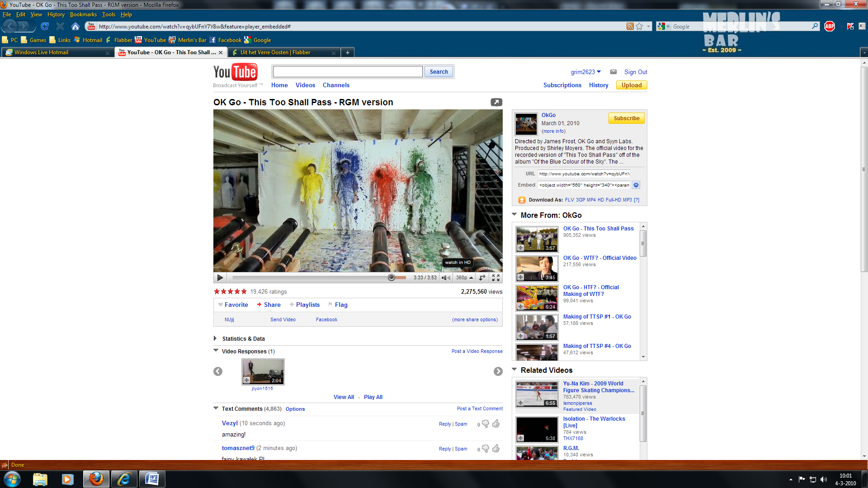Switch to the Windows Live Hotmail tab
Image resolution: width=868 pixels, height=488 pixels.
(x=57, y=52)
